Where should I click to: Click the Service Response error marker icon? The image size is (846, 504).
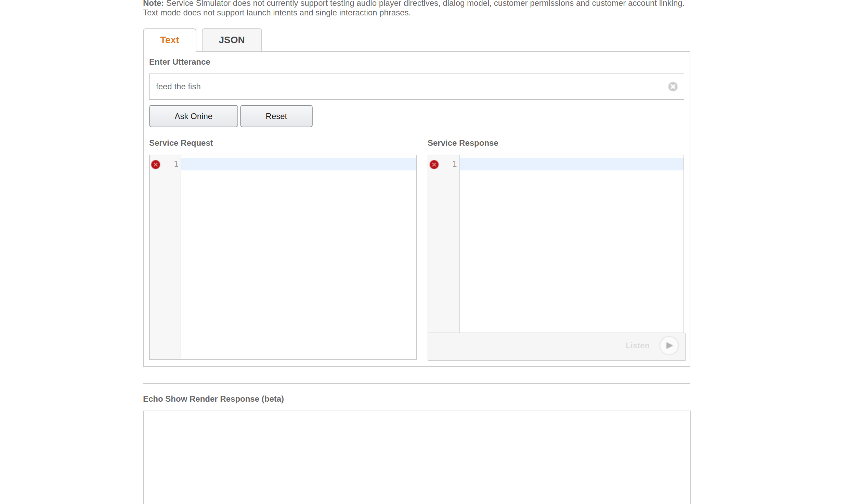pyautogui.click(x=434, y=165)
